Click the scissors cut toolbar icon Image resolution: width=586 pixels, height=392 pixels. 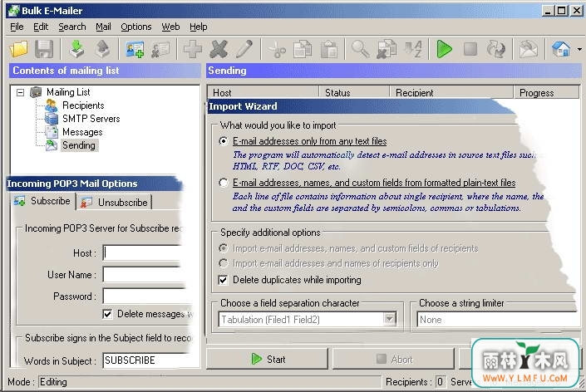coord(277,49)
